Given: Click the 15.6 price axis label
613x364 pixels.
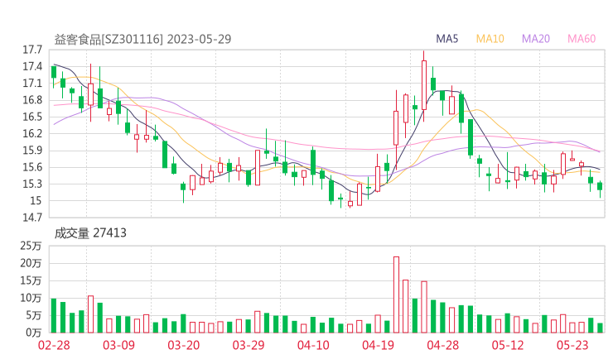Looking at the screenshot, I should coord(32,168).
